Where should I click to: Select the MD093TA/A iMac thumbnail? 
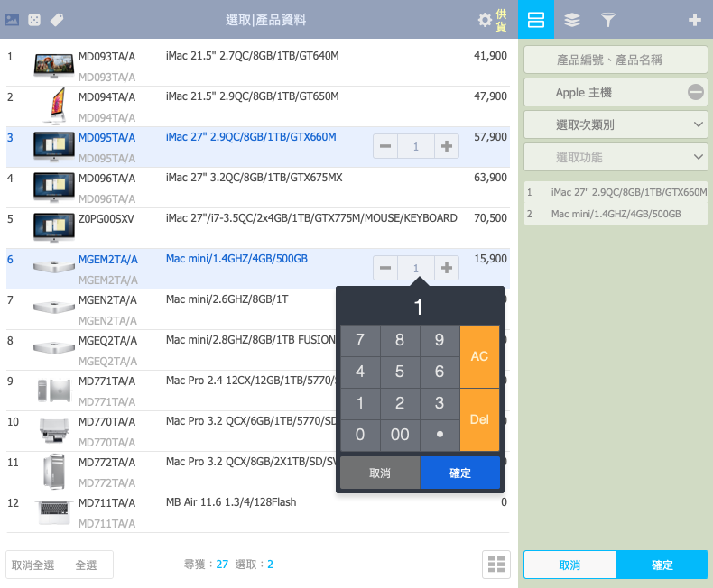pyautogui.click(x=53, y=63)
